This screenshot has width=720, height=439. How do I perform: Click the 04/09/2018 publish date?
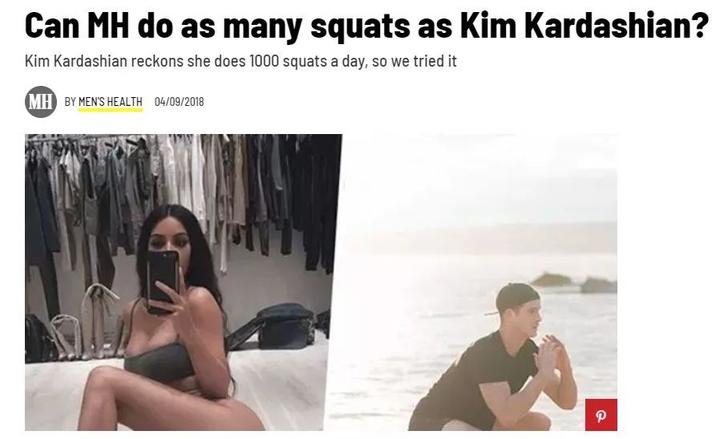(x=179, y=102)
